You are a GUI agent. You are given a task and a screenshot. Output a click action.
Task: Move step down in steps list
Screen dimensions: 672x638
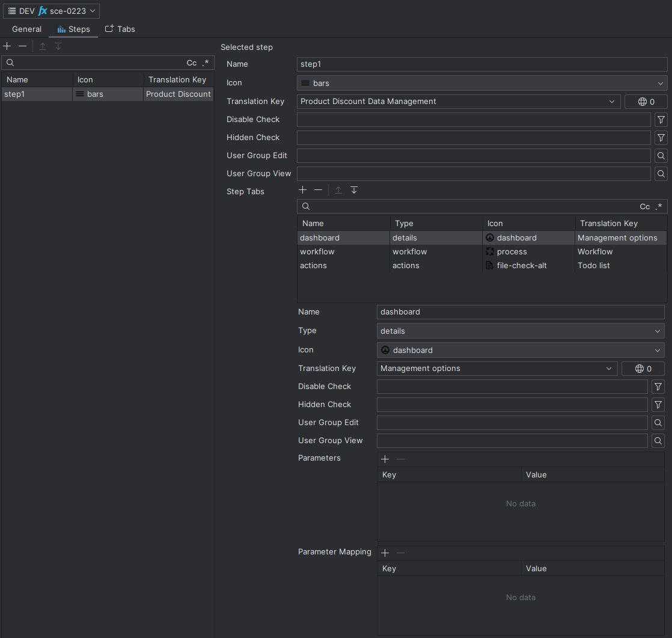click(x=58, y=46)
